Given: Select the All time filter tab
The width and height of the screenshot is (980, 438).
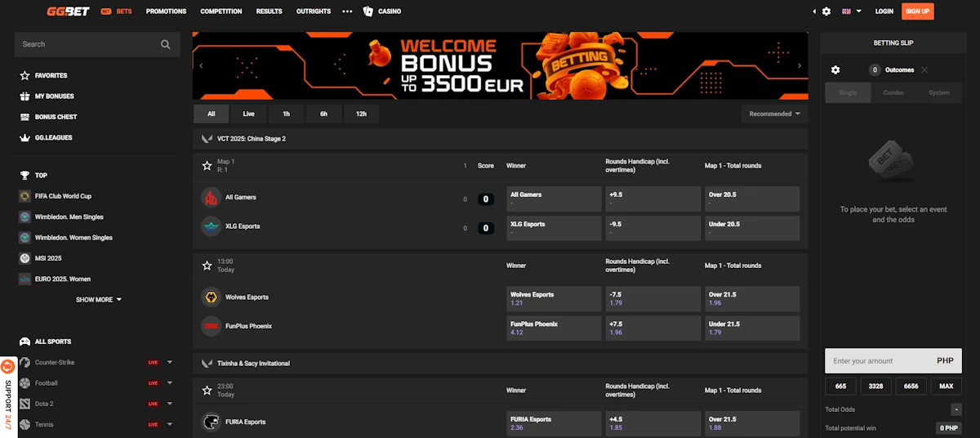Looking at the screenshot, I should click(212, 114).
